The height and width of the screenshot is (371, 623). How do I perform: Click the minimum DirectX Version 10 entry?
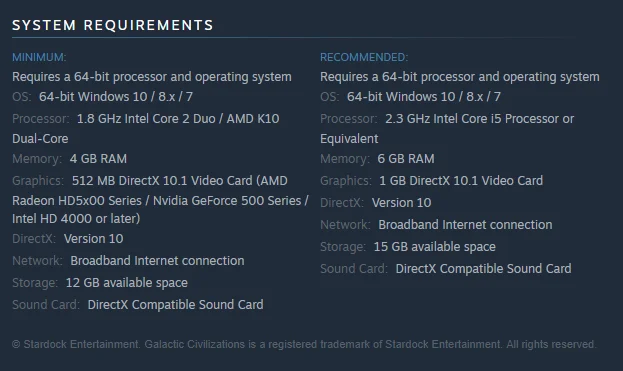(x=93, y=238)
